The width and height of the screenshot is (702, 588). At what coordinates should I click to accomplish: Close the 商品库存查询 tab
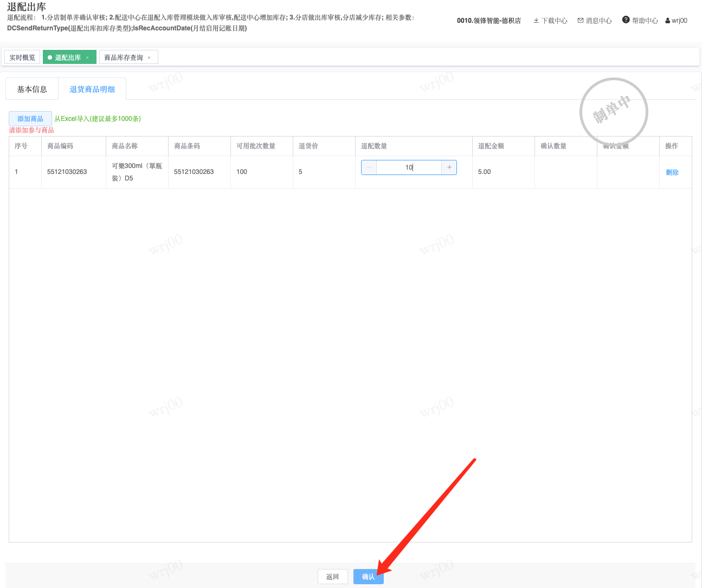(x=149, y=57)
